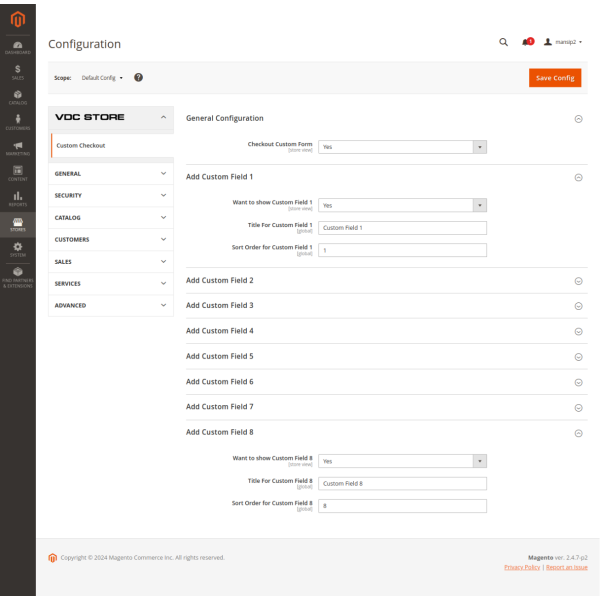This screenshot has height=600, width=600.
Task: Click the Title For Custom Field 1 input
Action: tap(402, 228)
